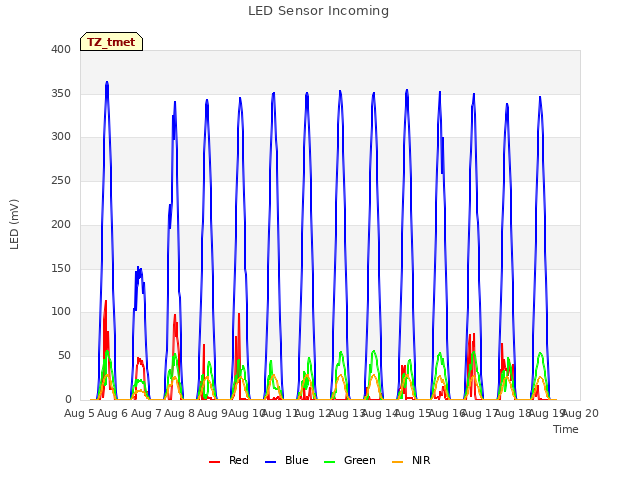
Task: Click the low blue peak near 150 mV
Action: point(139,269)
